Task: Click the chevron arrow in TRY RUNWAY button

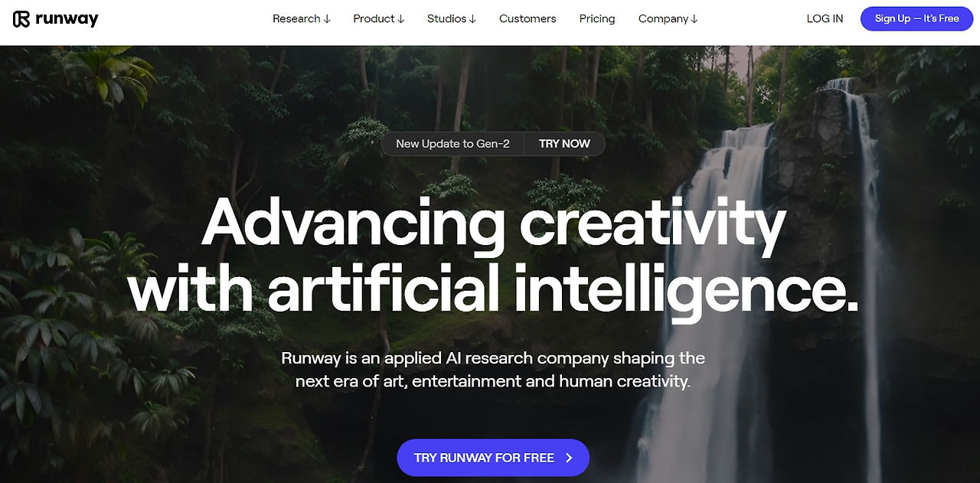Action: click(x=569, y=458)
